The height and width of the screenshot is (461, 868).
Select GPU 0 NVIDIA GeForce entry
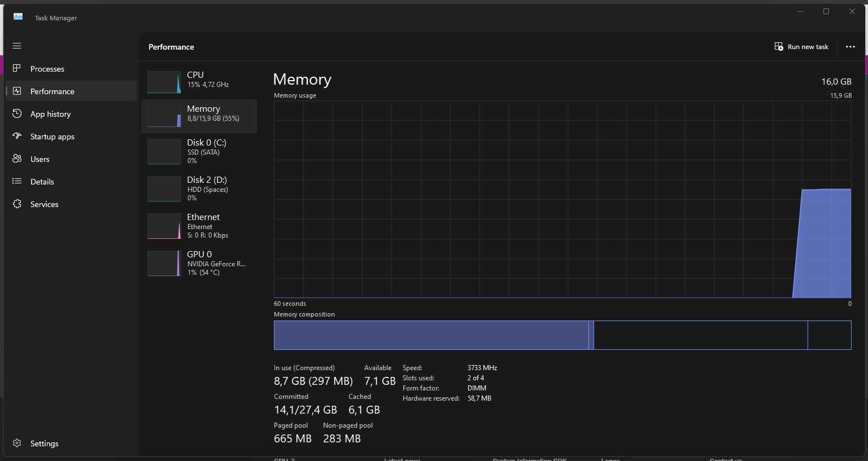point(199,264)
